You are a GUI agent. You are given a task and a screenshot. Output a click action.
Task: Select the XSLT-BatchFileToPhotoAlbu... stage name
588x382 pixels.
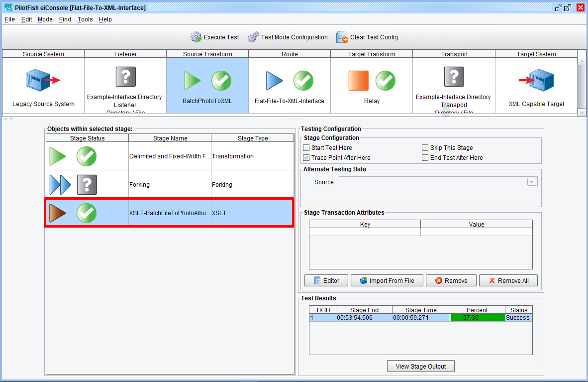[x=170, y=213]
